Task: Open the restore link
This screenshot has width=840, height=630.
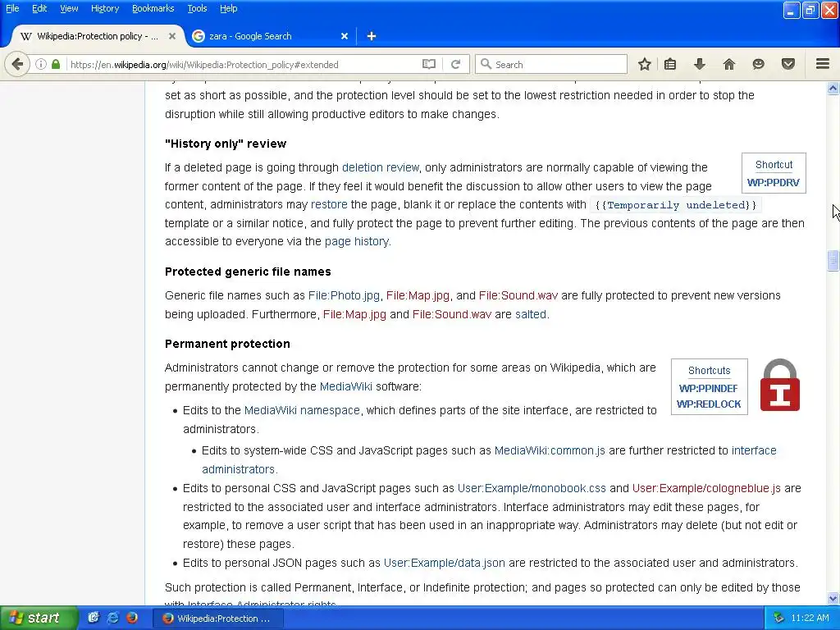Action: tap(329, 204)
